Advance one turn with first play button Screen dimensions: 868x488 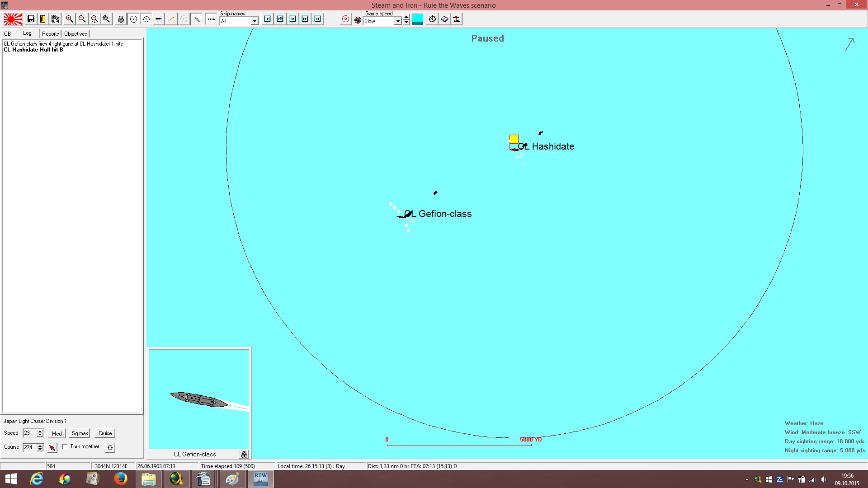[268, 19]
